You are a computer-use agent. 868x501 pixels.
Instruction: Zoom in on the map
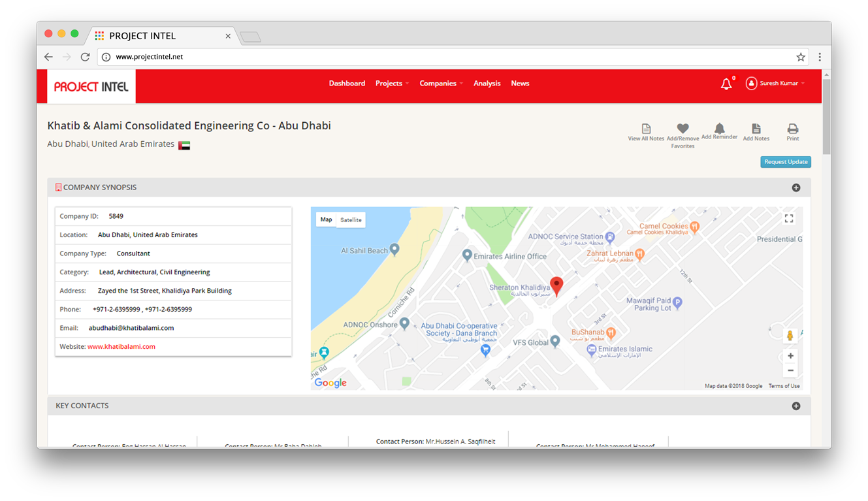(x=790, y=356)
